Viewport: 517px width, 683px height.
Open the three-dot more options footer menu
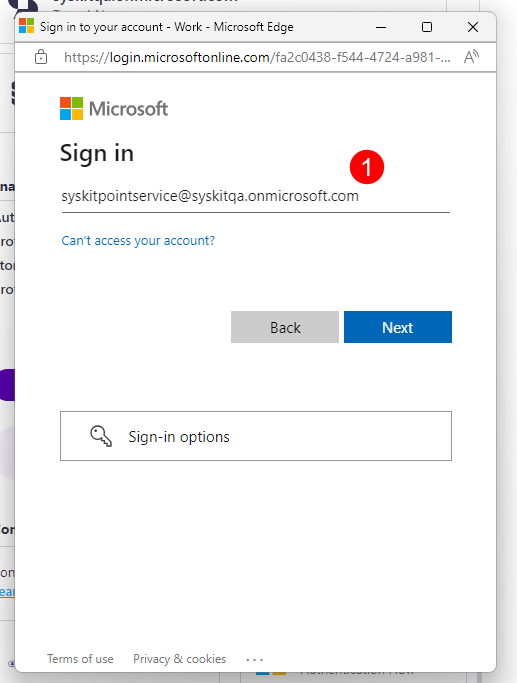click(x=254, y=660)
